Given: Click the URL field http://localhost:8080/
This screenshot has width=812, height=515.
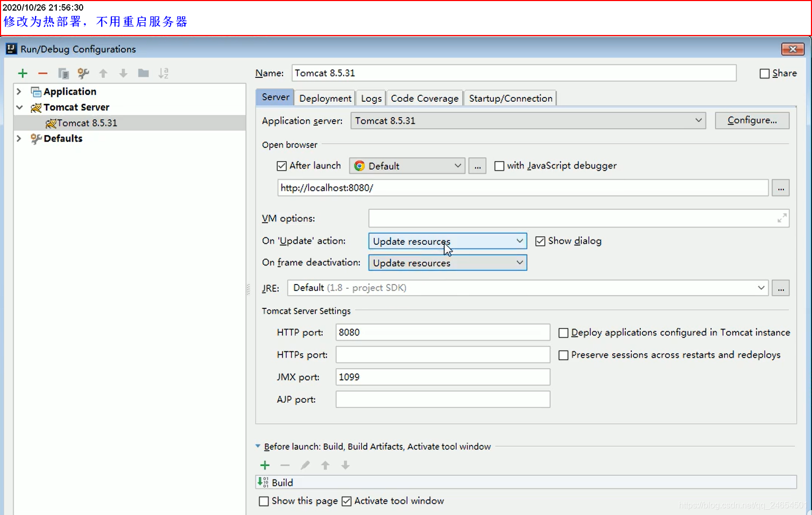Looking at the screenshot, I should coord(523,188).
